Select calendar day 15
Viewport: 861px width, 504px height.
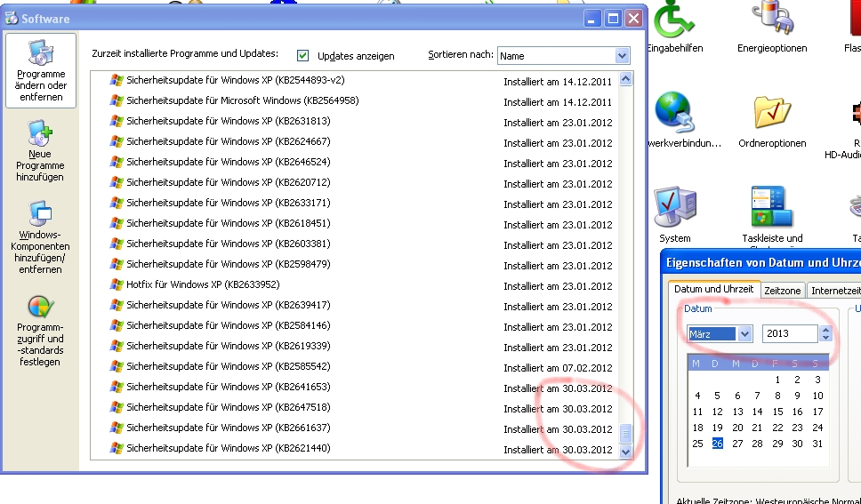pyautogui.click(x=777, y=412)
